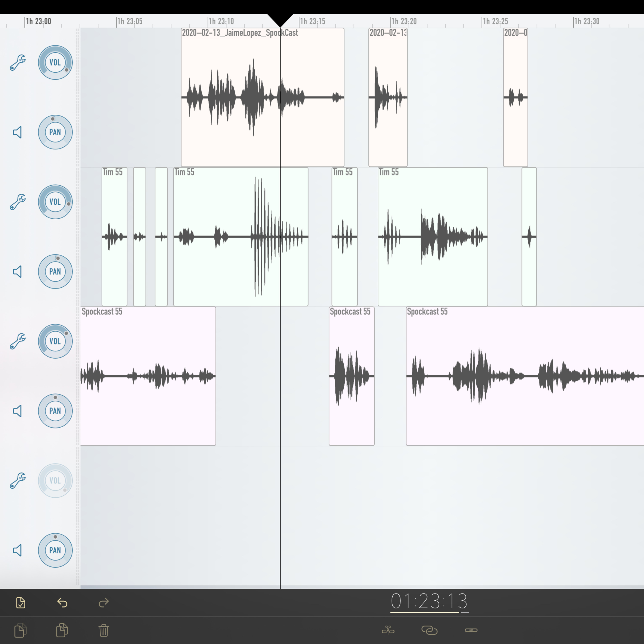Redo the last undone edit
The width and height of the screenshot is (644, 644).
point(104,603)
